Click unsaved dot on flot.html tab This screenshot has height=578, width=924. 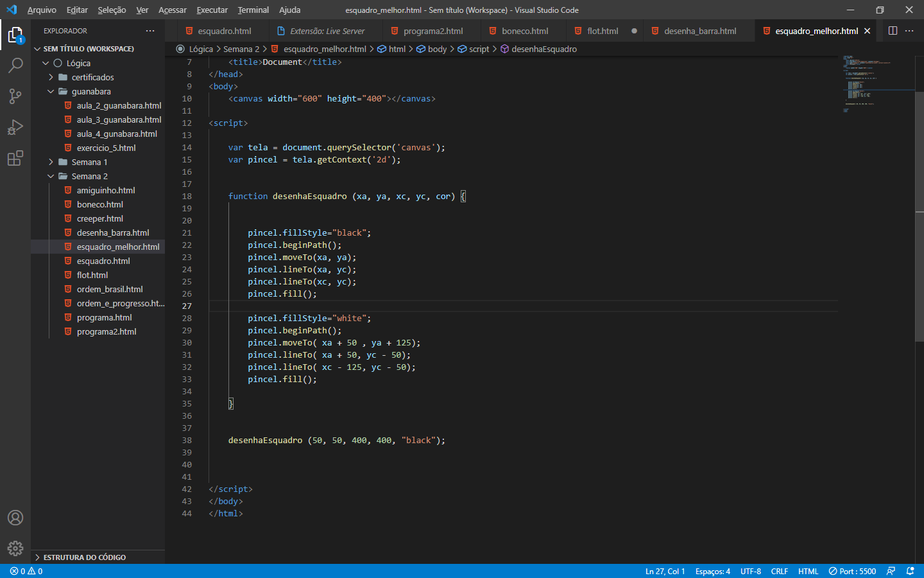634,31
